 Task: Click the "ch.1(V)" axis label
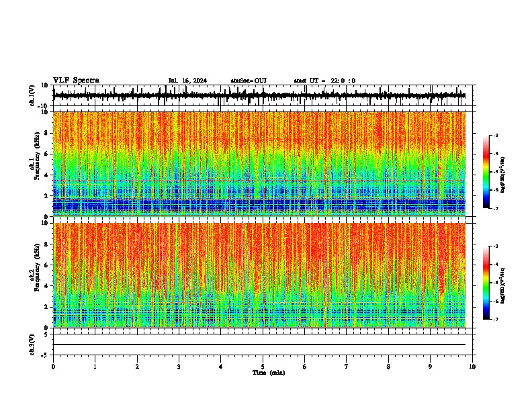pyautogui.click(x=32, y=95)
